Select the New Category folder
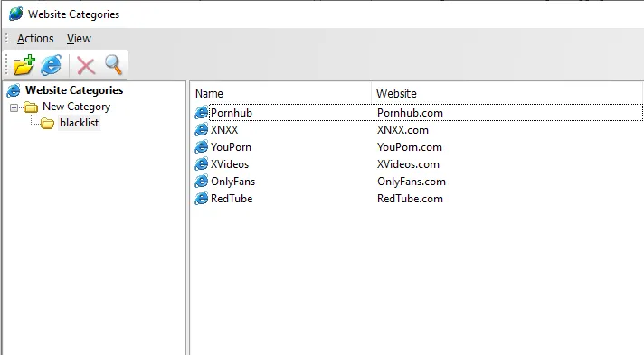Screen dimensions: 644x355 tap(76, 107)
